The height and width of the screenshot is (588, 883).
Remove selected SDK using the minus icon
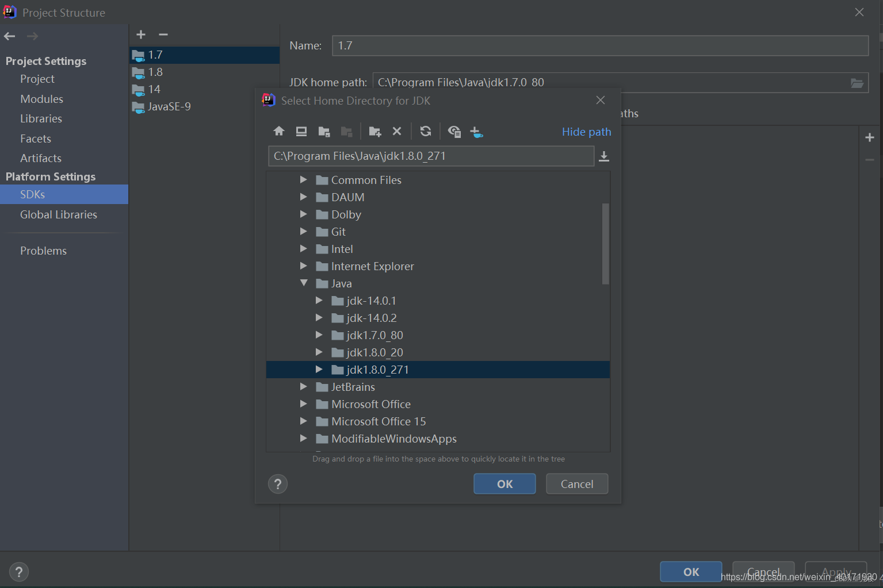163,34
